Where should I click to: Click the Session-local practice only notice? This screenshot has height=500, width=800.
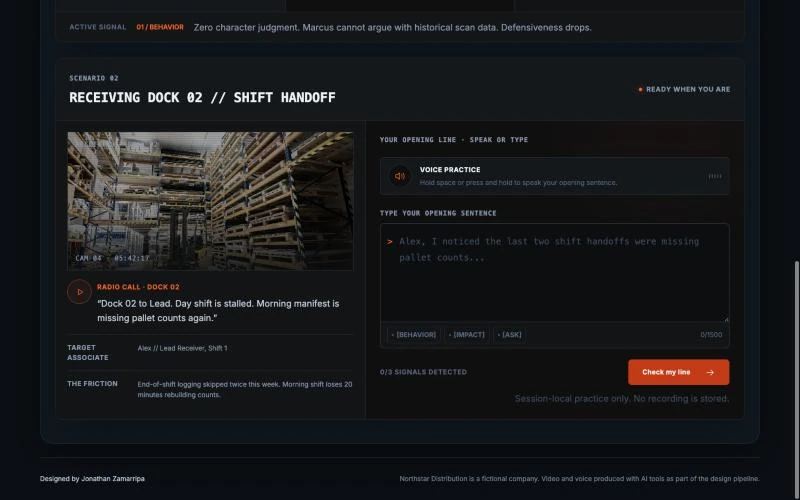tap(622, 398)
